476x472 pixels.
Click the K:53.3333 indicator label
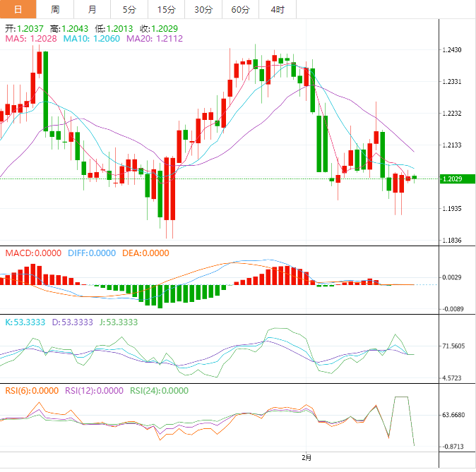pos(25,322)
